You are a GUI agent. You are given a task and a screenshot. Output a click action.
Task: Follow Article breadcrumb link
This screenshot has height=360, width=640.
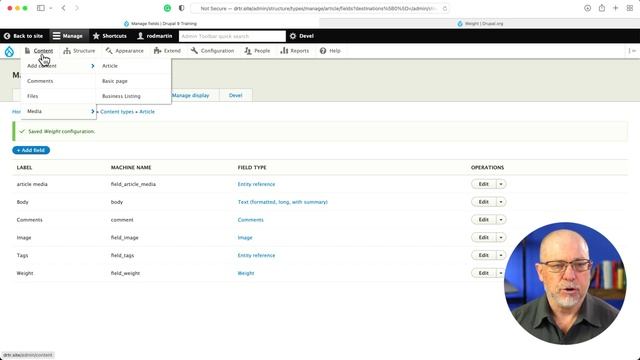147,111
